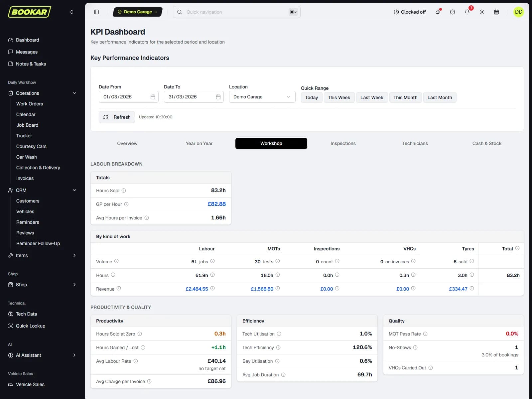The width and height of the screenshot is (532, 399).
Task: Expand the AI Assistant section
Action: [x=43, y=355]
